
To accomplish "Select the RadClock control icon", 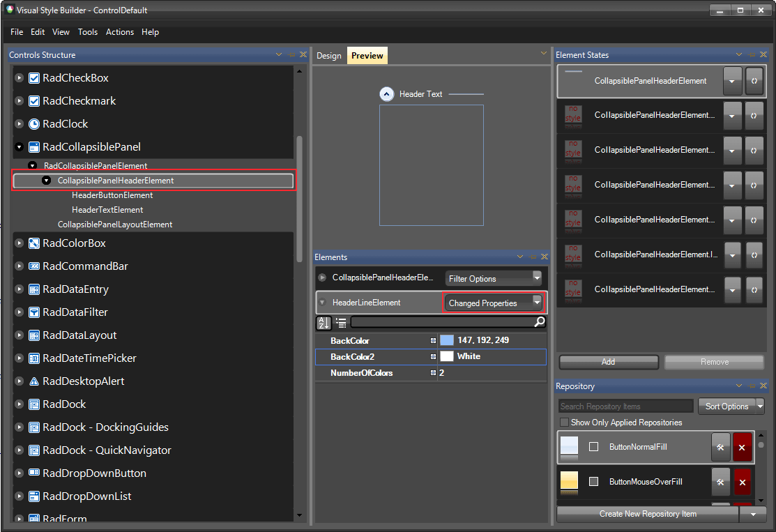I will coord(35,123).
